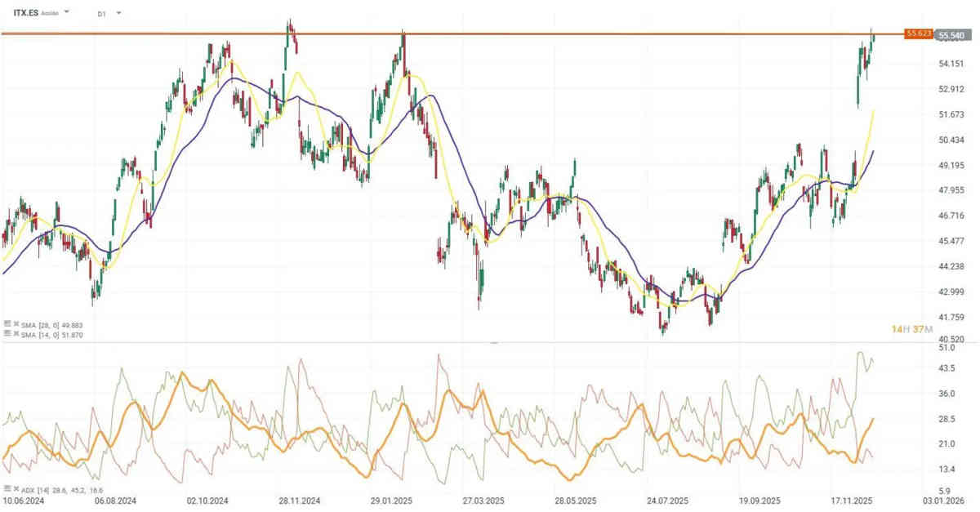Open the ITX.ES symbol dropdown
Viewport: 980px width, 512px height.
(65, 13)
